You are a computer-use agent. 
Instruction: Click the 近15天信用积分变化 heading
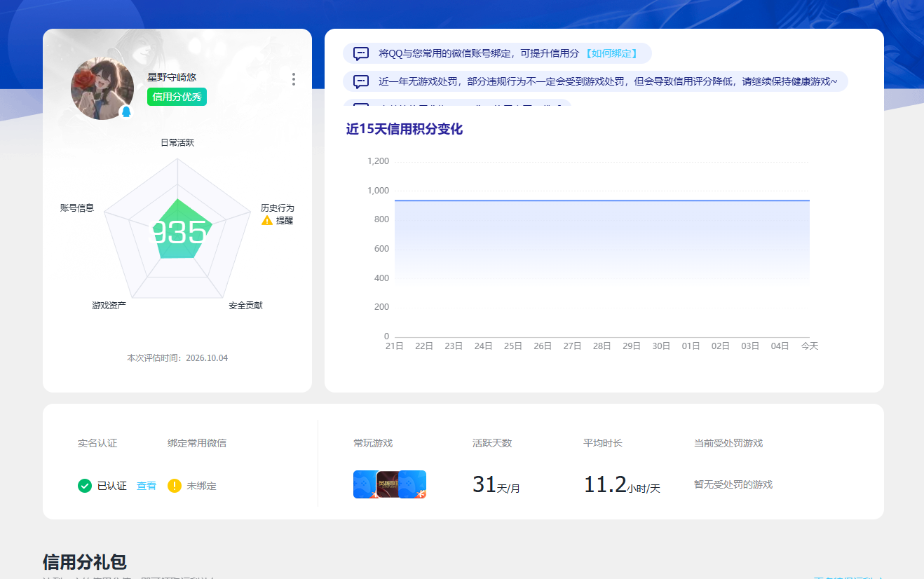pos(405,129)
